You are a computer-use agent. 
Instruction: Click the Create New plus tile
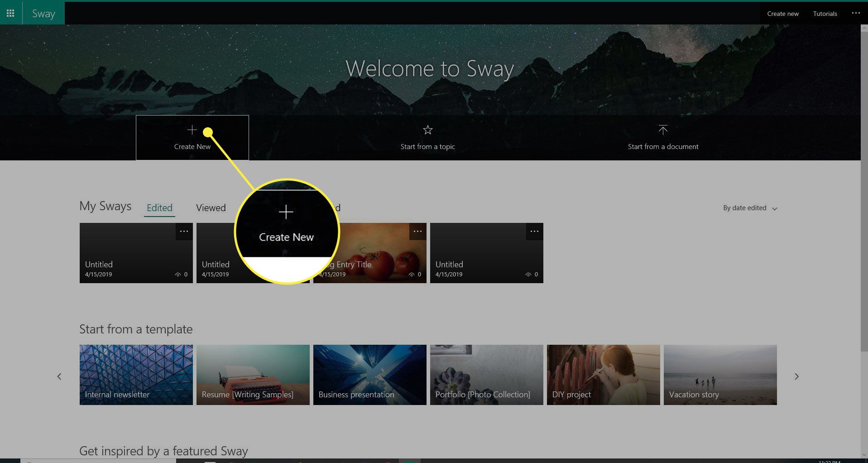pyautogui.click(x=192, y=138)
